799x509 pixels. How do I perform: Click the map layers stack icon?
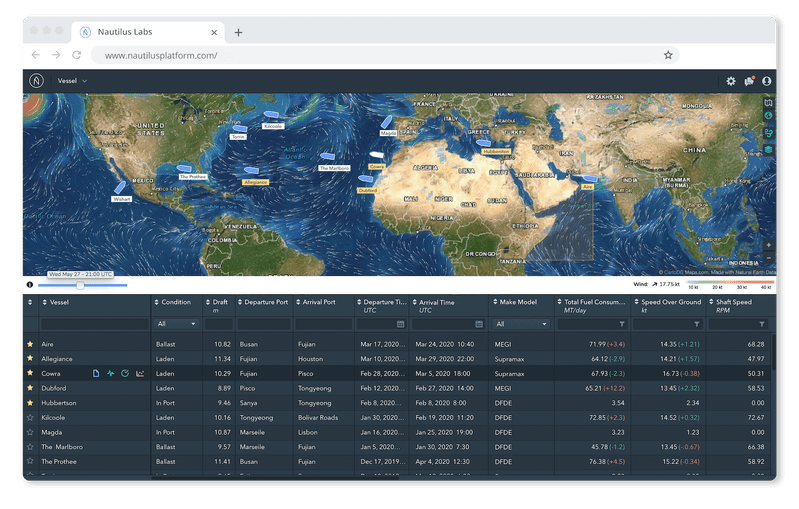[x=768, y=148]
